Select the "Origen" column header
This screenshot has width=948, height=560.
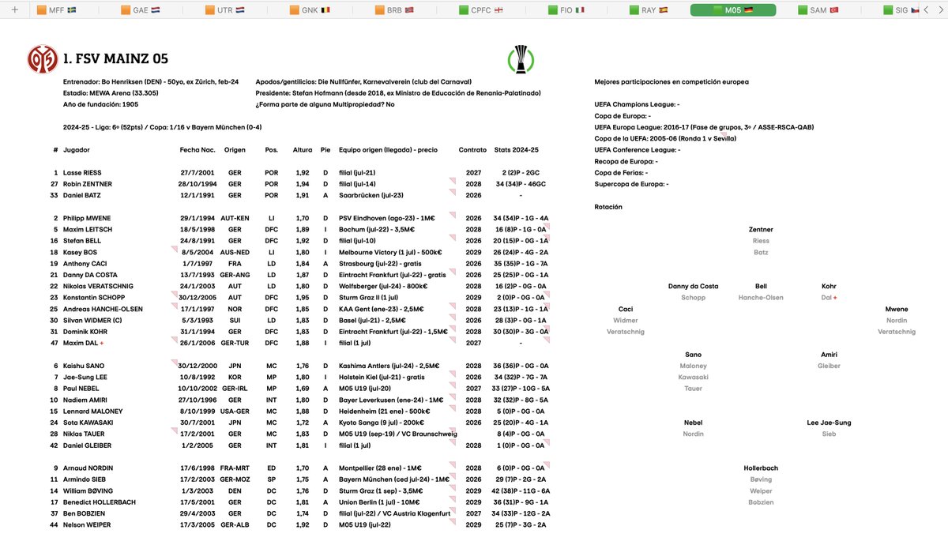(x=235, y=150)
